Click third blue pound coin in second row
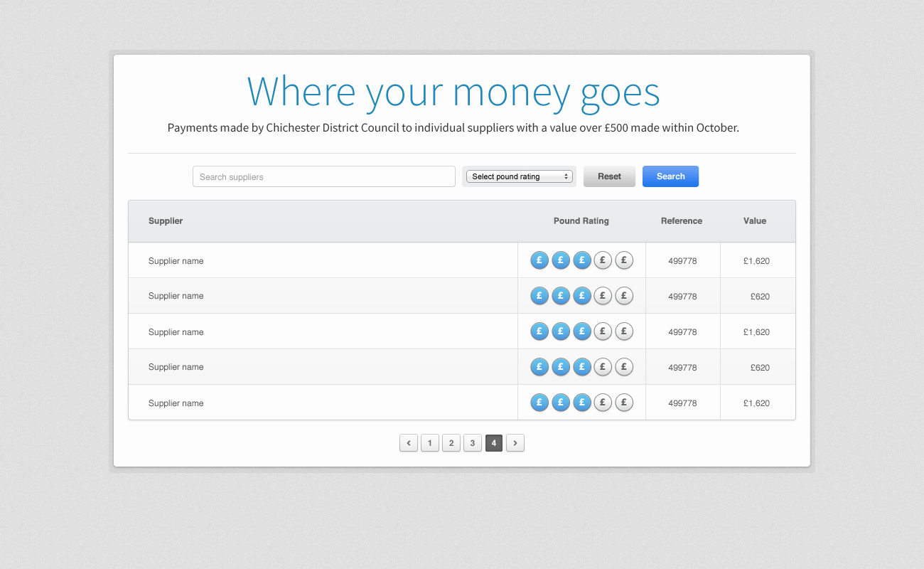Viewport: 924px width, 569px height. coord(582,295)
